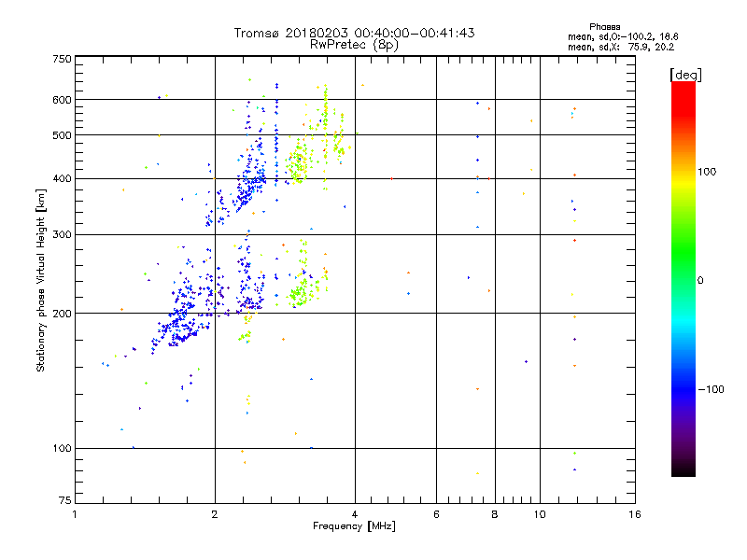This screenshot has width=747, height=560.
Task: Click y-axis tick label '500'
Action: [x=63, y=135]
